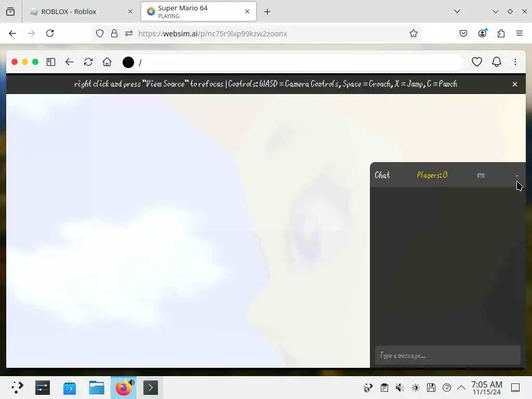Screen dimensions: 532x399
Task: Minimize the chat panel with the dash
Action: coord(517,176)
